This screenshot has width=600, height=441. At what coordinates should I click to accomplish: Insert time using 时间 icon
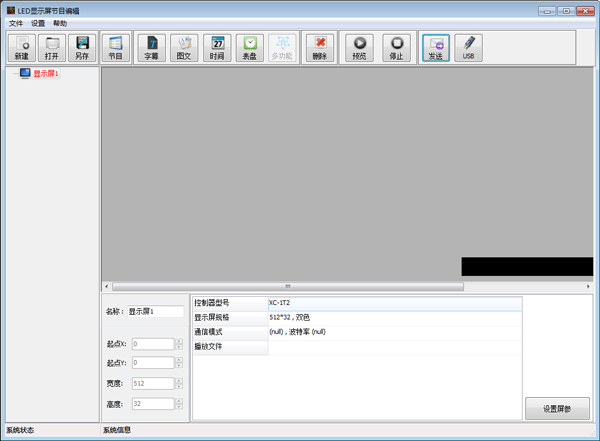tap(218, 47)
